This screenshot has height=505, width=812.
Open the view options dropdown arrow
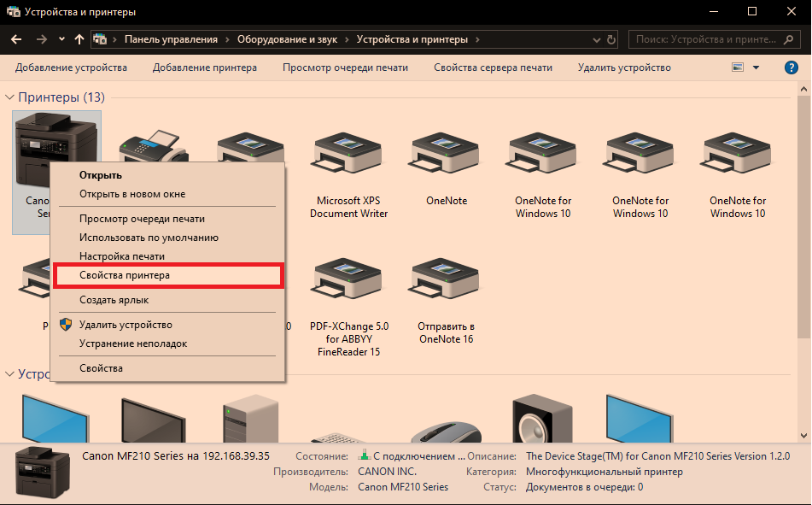point(756,68)
